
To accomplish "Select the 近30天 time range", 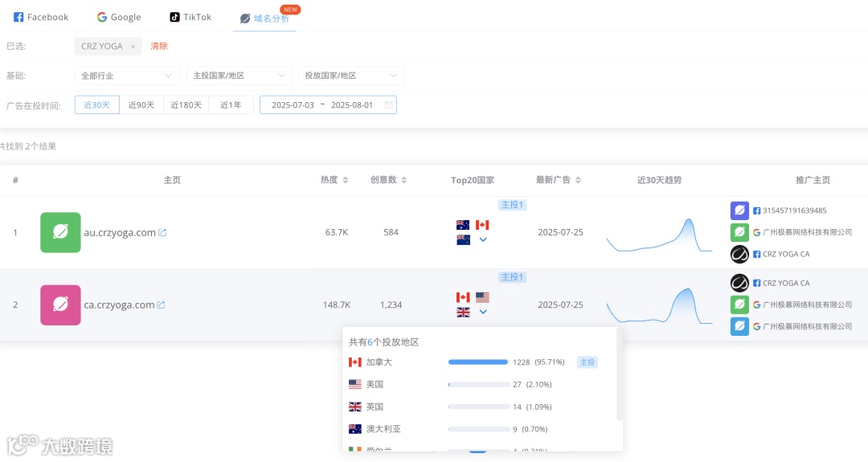I will tap(97, 104).
